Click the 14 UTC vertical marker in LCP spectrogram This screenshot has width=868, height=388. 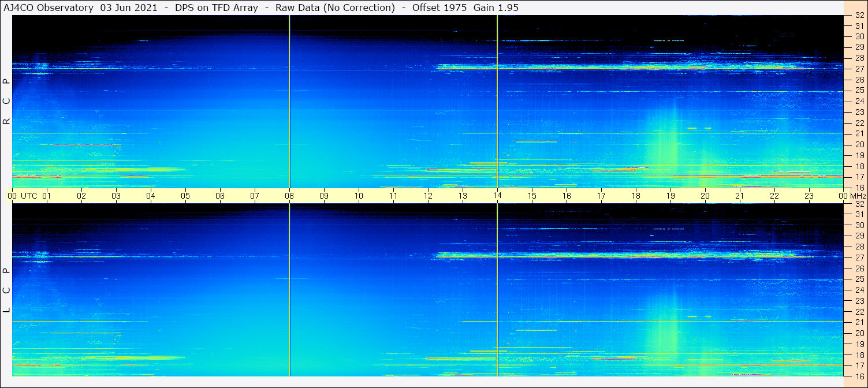tap(497, 290)
